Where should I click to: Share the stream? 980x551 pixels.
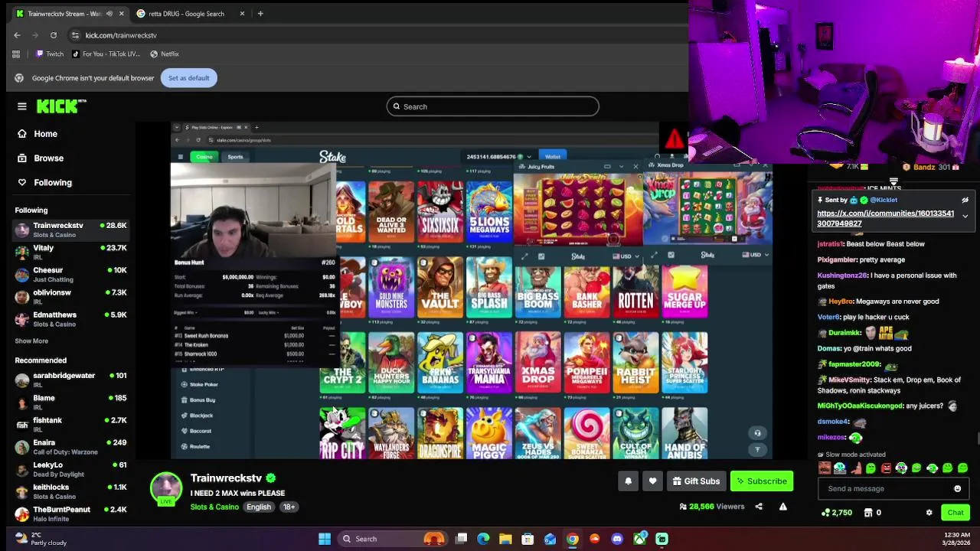click(x=759, y=507)
